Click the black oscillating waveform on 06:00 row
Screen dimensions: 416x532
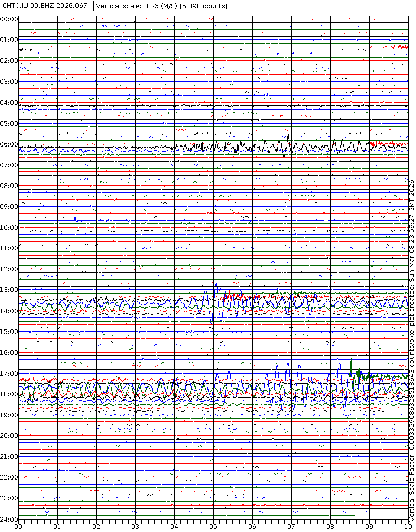click(x=286, y=145)
